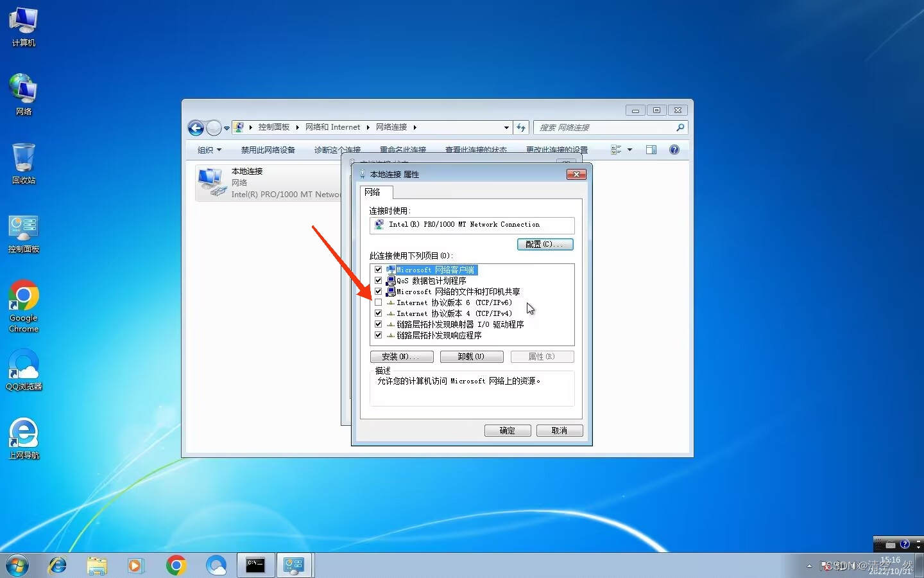Screen dimensions: 924x578
Task: Click the search magnifier icon
Action: pos(680,128)
